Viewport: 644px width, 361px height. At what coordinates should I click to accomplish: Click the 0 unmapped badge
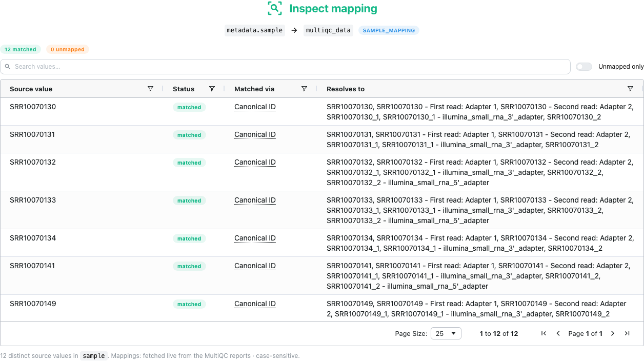pos(68,49)
